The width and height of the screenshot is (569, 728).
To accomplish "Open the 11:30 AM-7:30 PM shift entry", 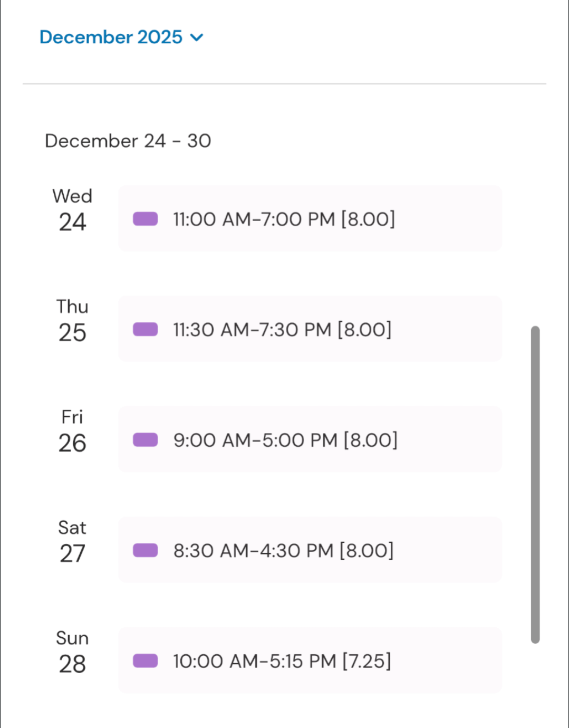I will click(x=282, y=330).
